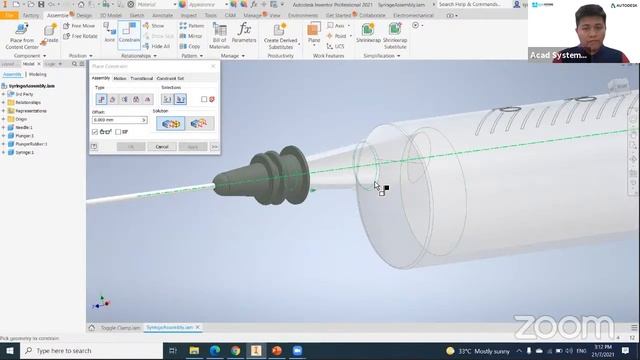Viewport: 640px width, 360px height.
Task: Select Insert constraint type icon
Action: [136, 99]
